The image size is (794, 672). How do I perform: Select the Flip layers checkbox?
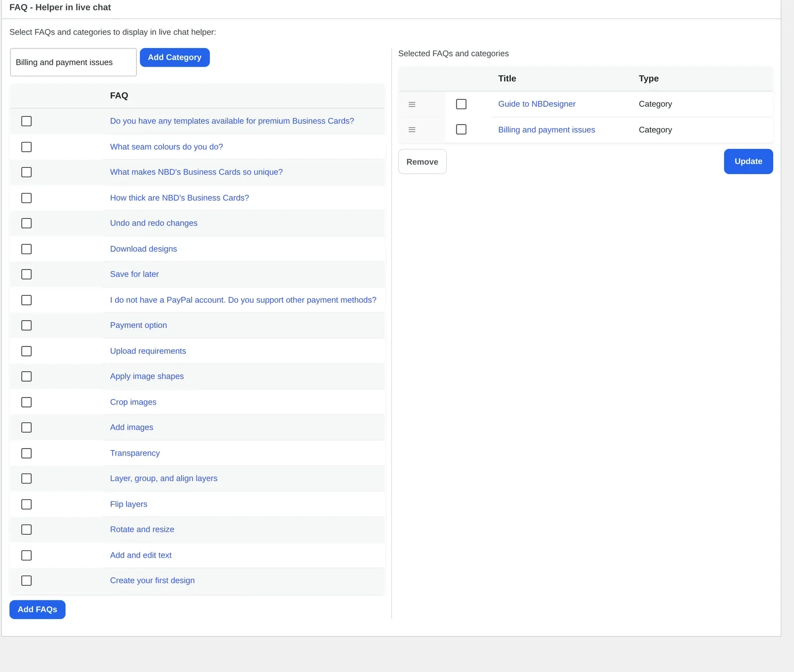point(27,505)
